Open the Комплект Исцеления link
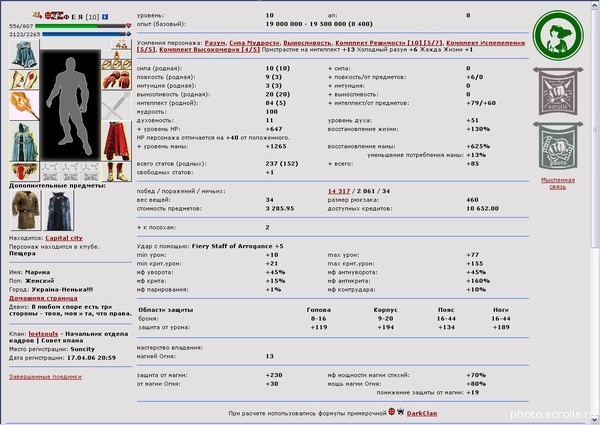 click(485, 43)
